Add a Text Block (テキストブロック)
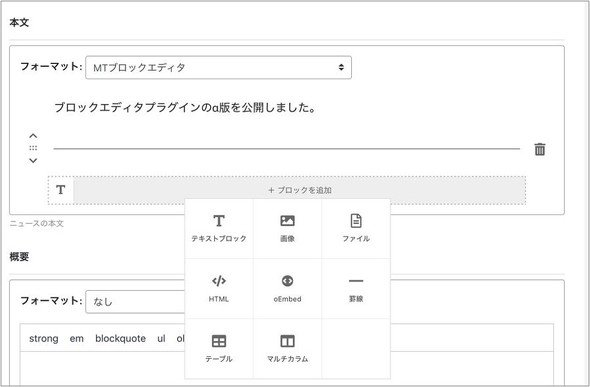The image size is (590, 387). [219, 229]
